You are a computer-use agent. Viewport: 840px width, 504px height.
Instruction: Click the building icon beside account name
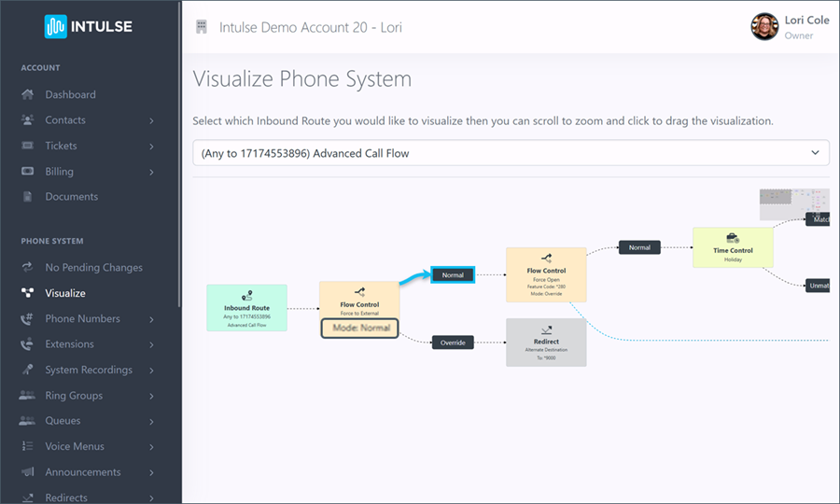click(x=202, y=27)
